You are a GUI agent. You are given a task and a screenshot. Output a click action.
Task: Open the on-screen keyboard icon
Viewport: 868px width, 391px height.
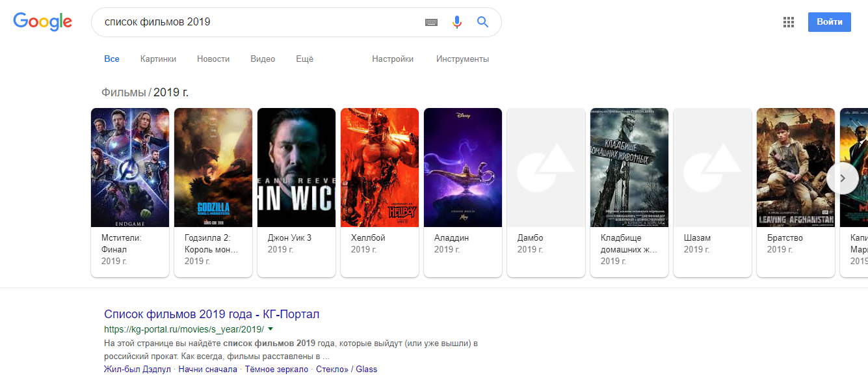(x=432, y=22)
